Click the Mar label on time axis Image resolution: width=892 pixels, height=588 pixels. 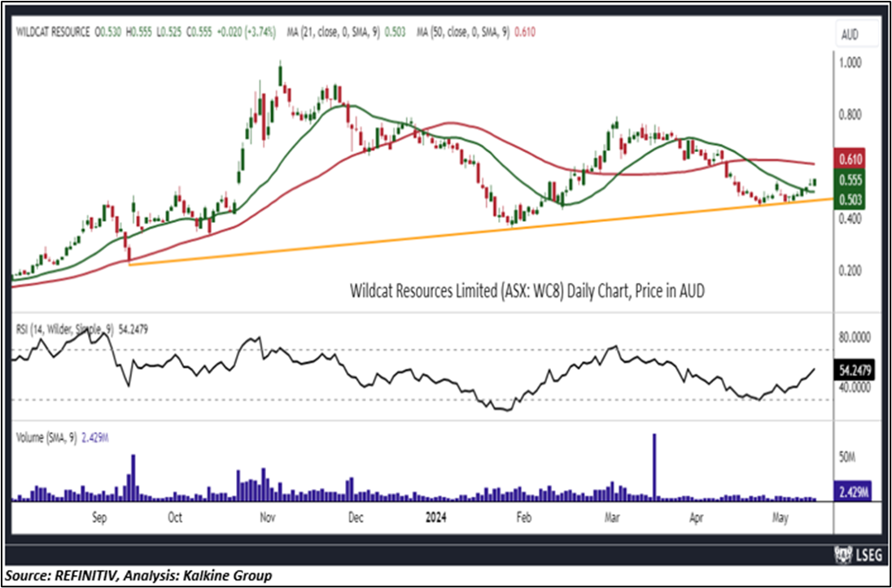click(x=611, y=519)
